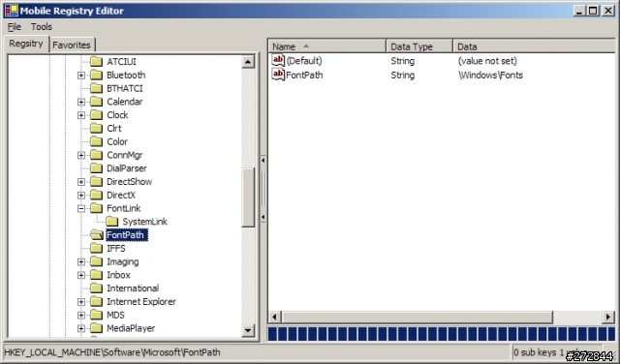Click the Clock folder icon
The width and height of the screenshot is (620, 364).
(x=96, y=115)
